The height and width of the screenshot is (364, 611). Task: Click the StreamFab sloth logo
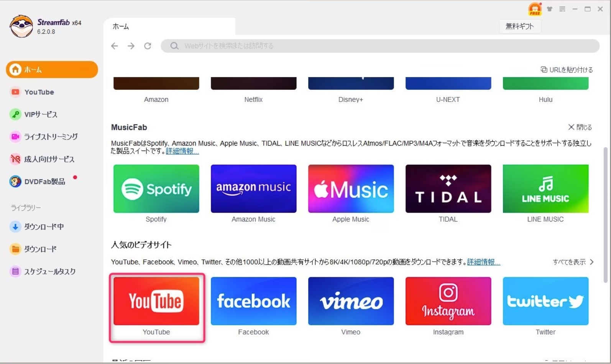pos(21,26)
